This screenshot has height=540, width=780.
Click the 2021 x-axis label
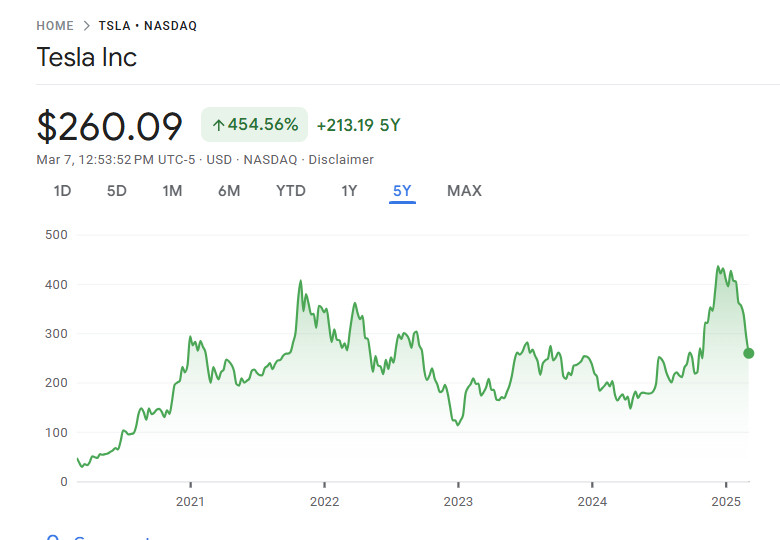pos(190,502)
